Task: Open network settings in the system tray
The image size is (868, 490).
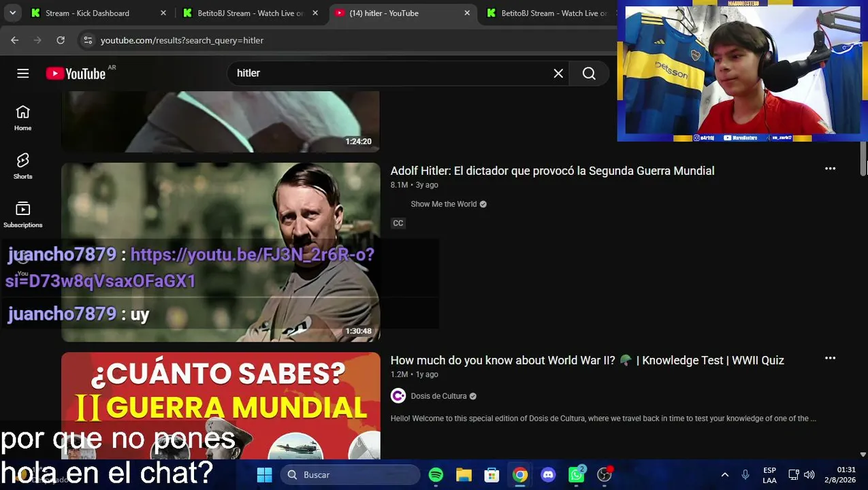Action: 793,475
